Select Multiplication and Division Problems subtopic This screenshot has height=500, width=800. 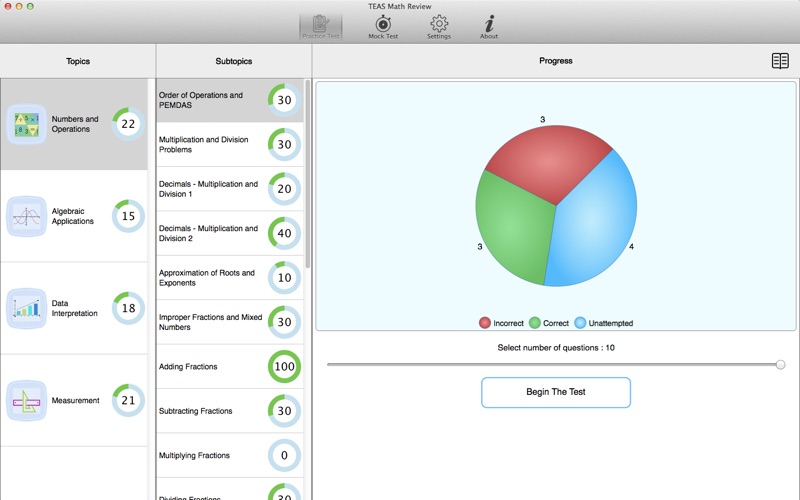click(x=230, y=144)
